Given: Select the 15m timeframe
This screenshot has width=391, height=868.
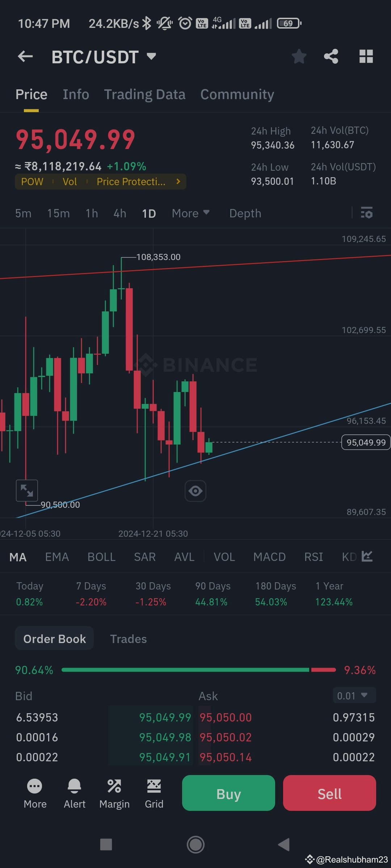Looking at the screenshot, I should [58, 213].
